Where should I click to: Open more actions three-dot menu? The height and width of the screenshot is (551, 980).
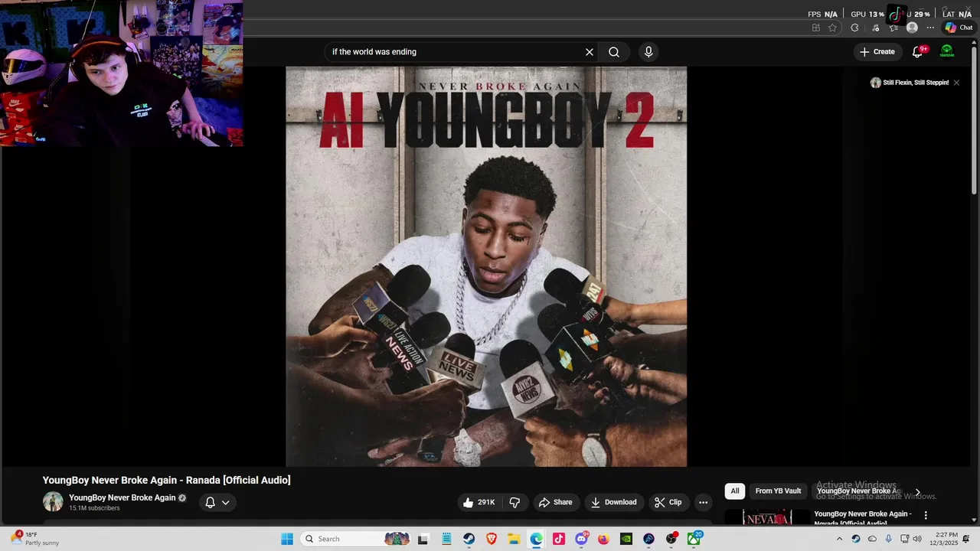click(703, 502)
